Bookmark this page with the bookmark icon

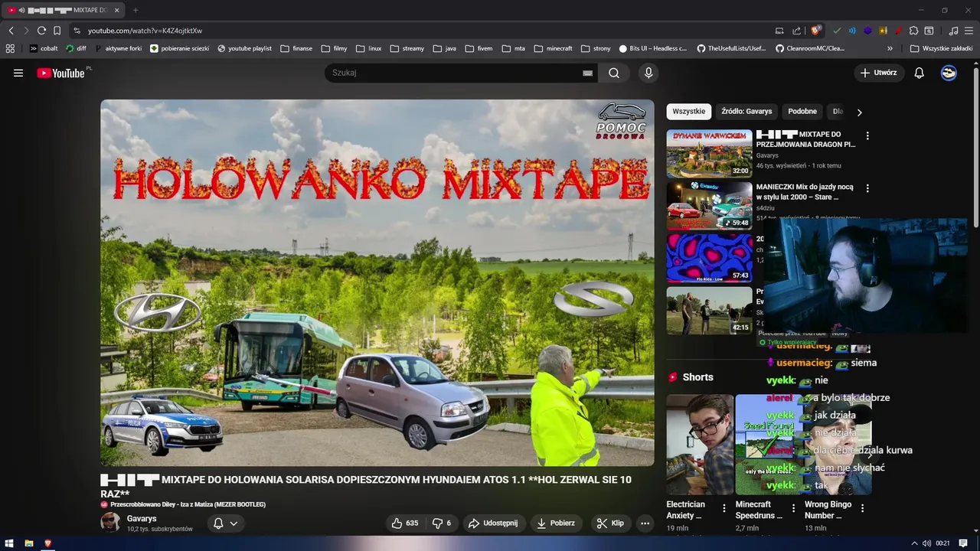click(57, 31)
